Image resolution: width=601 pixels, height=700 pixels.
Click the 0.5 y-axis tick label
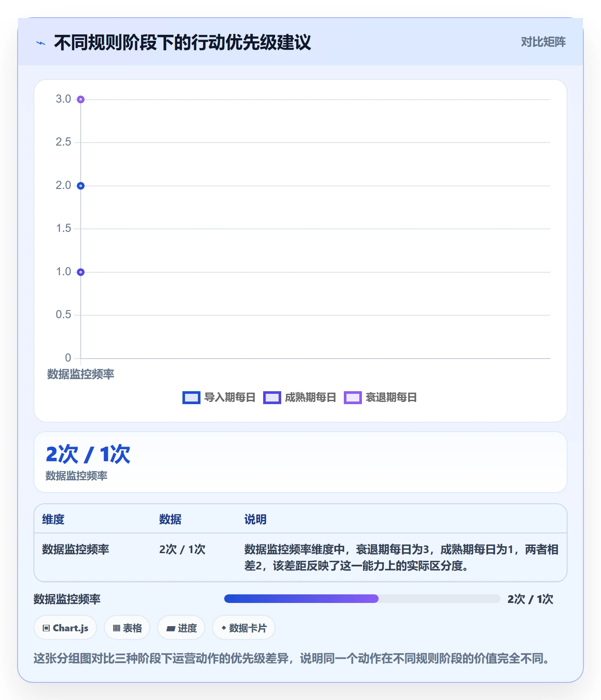[x=64, y=315]
